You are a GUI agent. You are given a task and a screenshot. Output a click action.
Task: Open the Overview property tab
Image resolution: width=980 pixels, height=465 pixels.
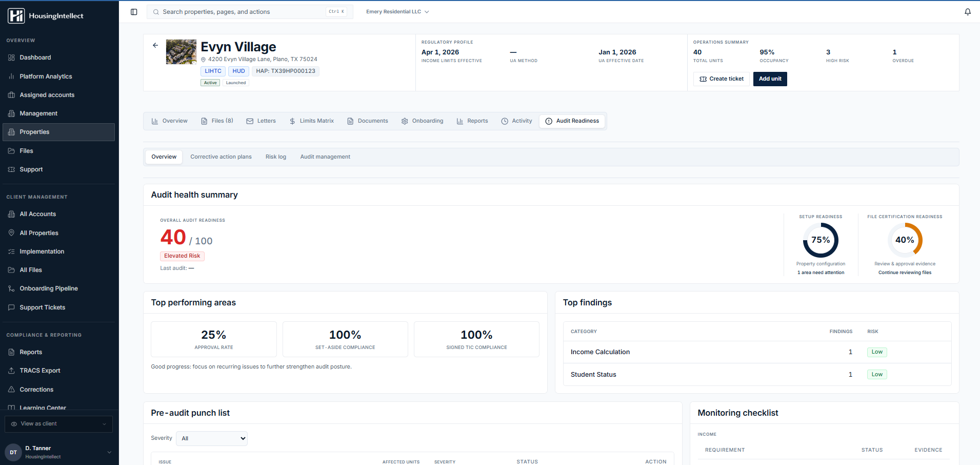(x=169, y=121)
